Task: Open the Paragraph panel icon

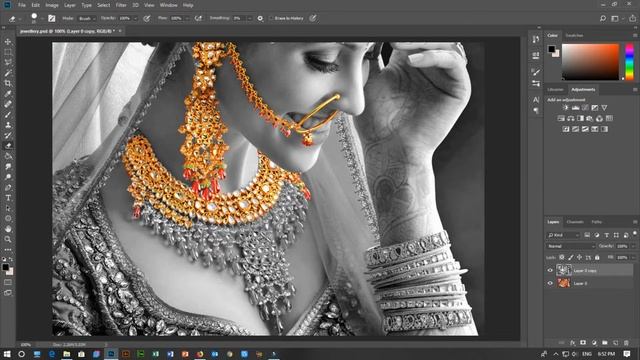Action: coord(536,110)
